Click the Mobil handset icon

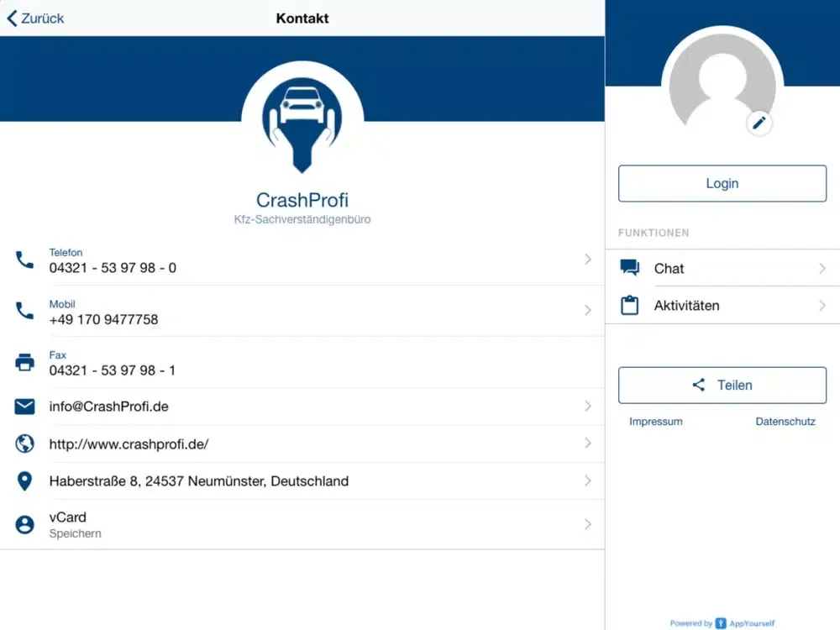[x=24, y=311]
